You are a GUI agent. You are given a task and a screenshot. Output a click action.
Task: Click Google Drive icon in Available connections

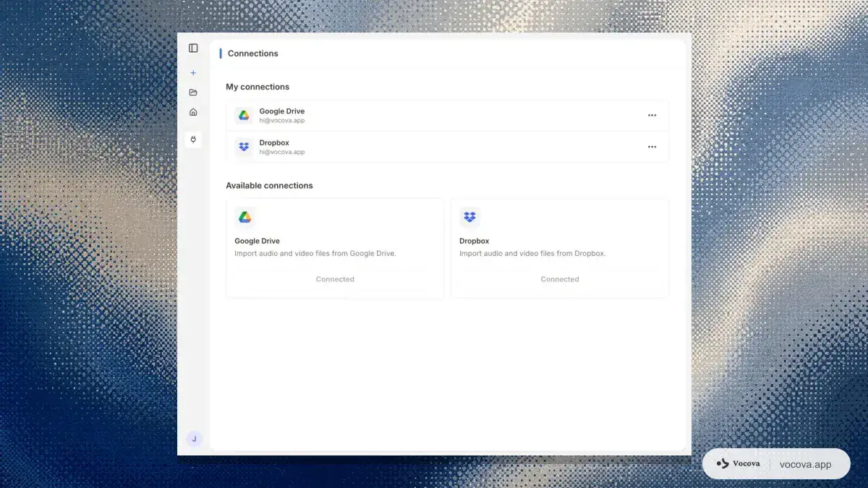245,217
